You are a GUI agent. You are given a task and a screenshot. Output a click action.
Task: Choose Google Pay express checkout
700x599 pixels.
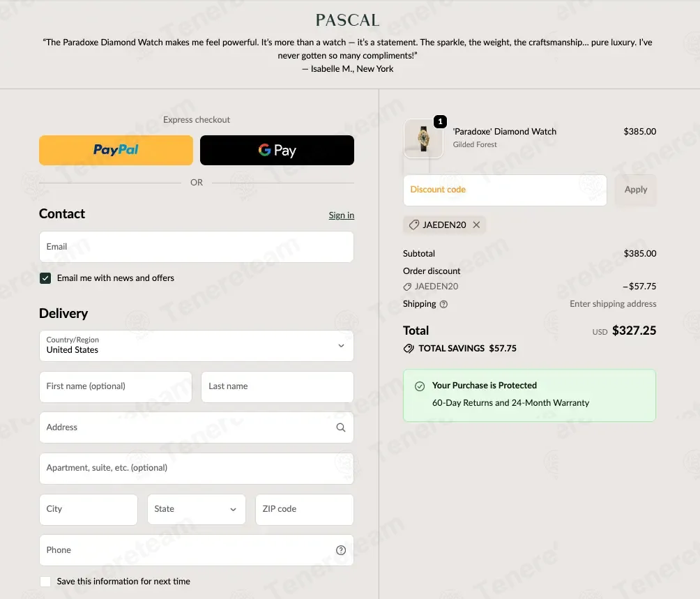tap(277, 150)
